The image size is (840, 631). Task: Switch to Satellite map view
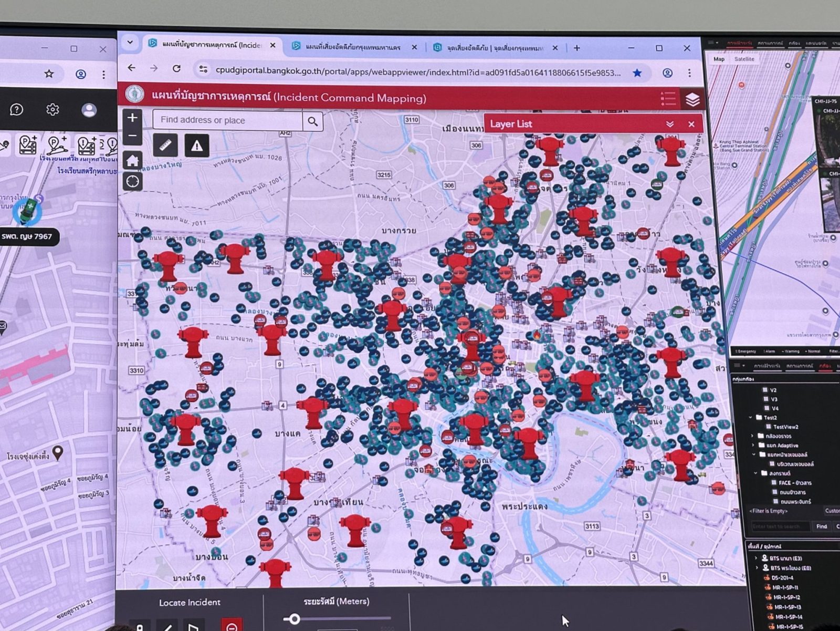pyautogui.click(x=744, y=59)
